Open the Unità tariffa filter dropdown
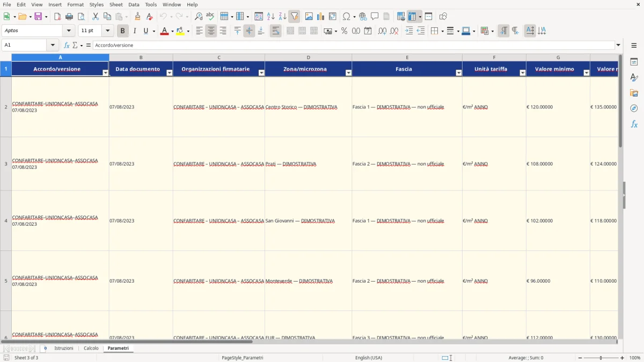The width and height of the screenshot is (644, 362). 523,72
